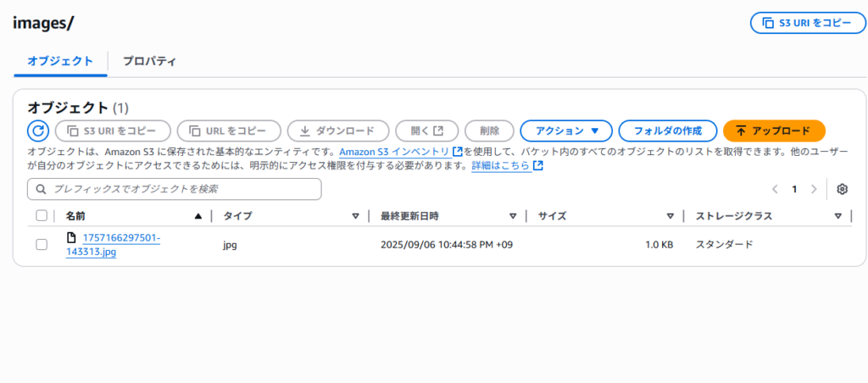The height and width of the screenshot is (383, 868).
Task: Click the jpg type cell
Action: [230, 244]
